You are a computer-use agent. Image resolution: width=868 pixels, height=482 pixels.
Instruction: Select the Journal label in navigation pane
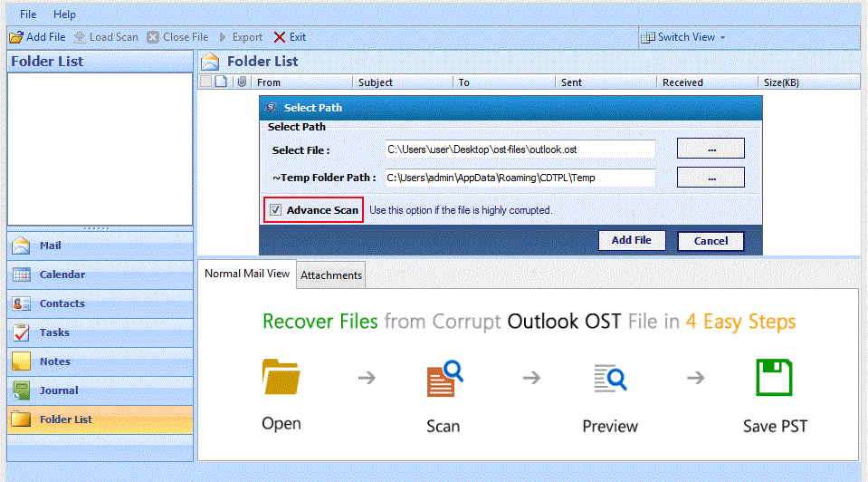(x=59, y=390)
